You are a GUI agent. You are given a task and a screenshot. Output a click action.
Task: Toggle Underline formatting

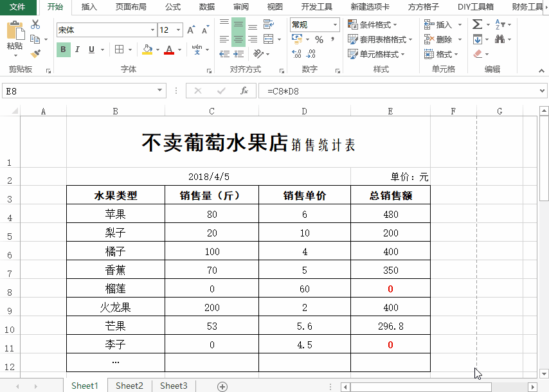92,49
